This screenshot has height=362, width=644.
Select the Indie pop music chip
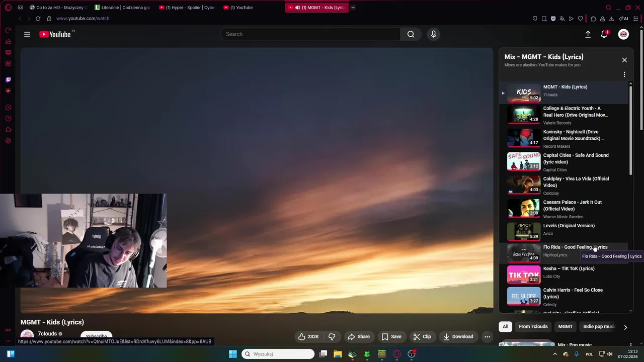click(599, 327)
